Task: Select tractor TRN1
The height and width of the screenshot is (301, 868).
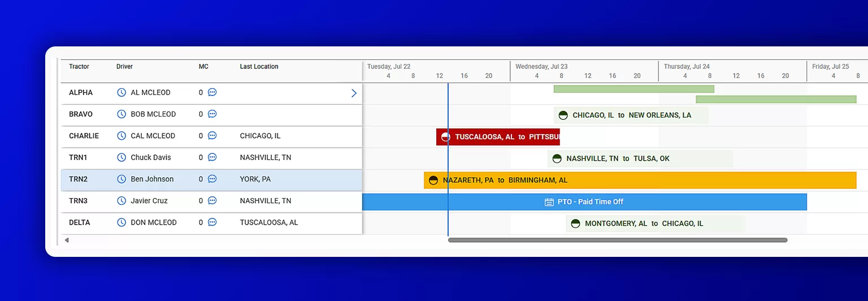Action: 78,157
